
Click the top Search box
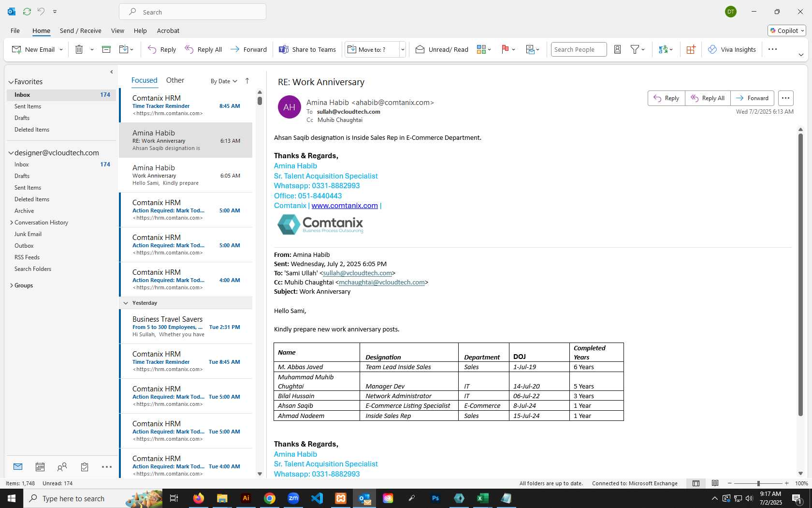pos(192,12)
